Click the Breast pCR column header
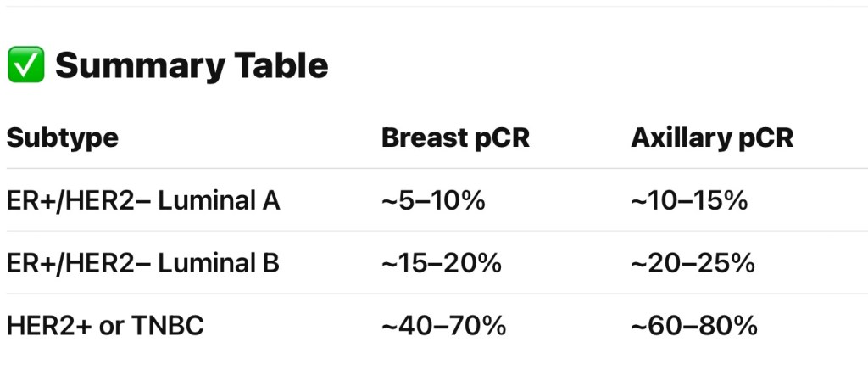The image size is (868, 370). (455, 138)
